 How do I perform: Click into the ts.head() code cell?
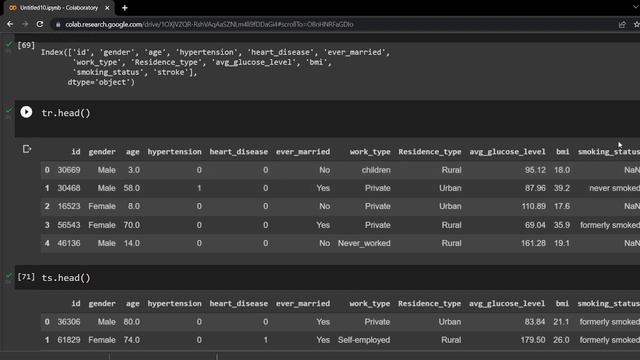tap(327, 278)
